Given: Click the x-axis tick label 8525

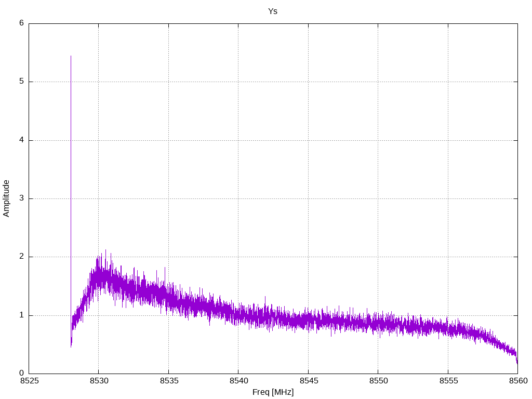Looking at the screenshot, I should pos(29,381).
